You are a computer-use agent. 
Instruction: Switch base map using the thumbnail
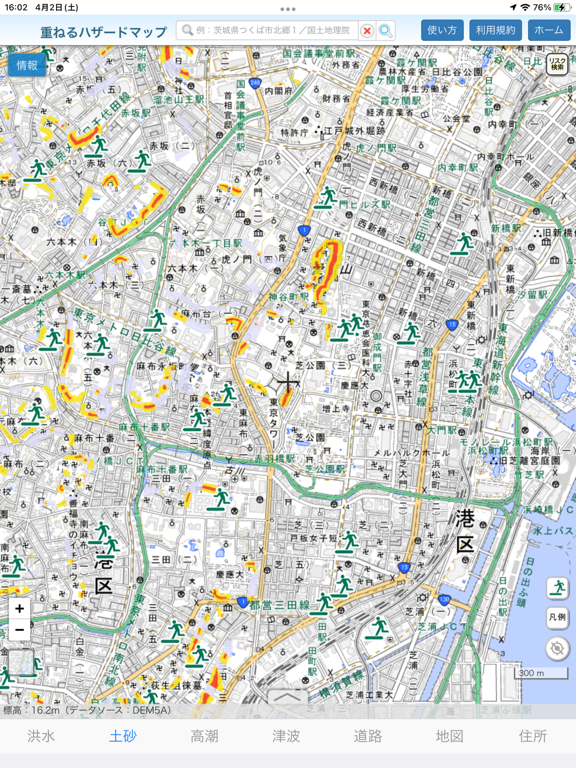coord(21,663)
